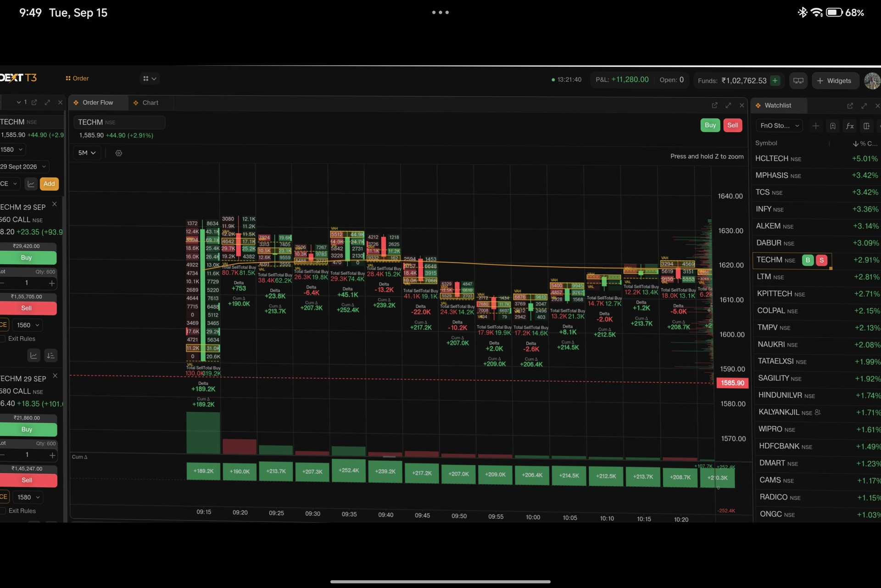This screenshot has height=588, width=881.
Task: Click Buy on the 1560 CALL card
Action: tap(28, 258)
